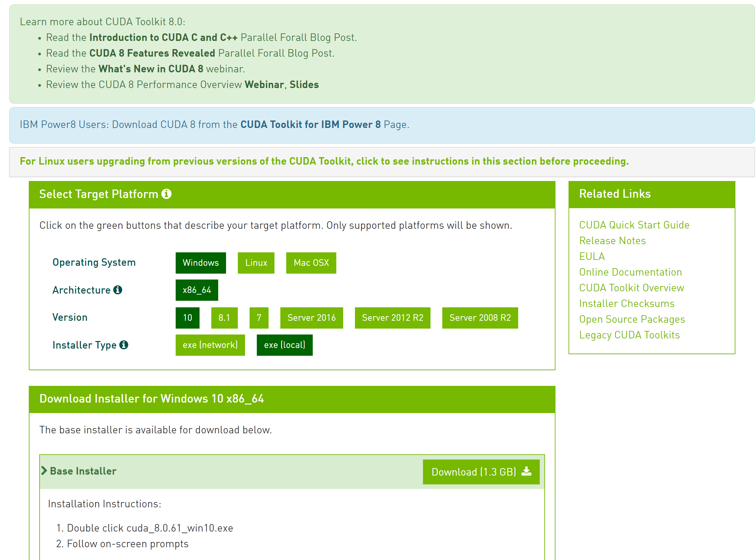
Task: Open Introduction to CUDA C and C++ link
Action: click(x=163, y=37)
